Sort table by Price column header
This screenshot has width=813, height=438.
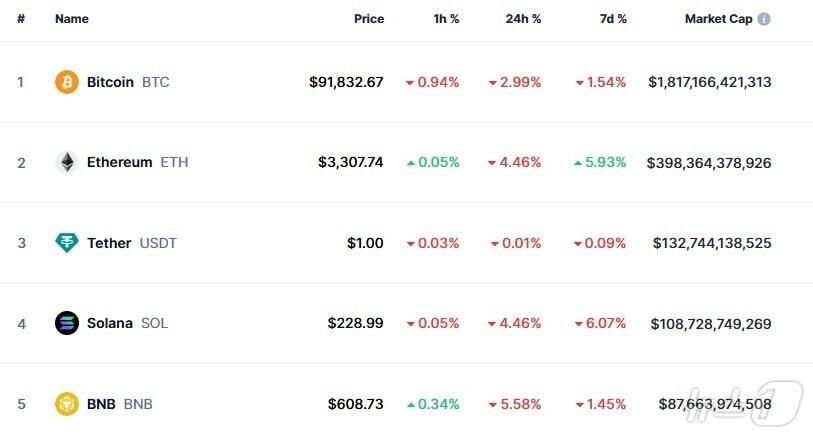point(368,19)
